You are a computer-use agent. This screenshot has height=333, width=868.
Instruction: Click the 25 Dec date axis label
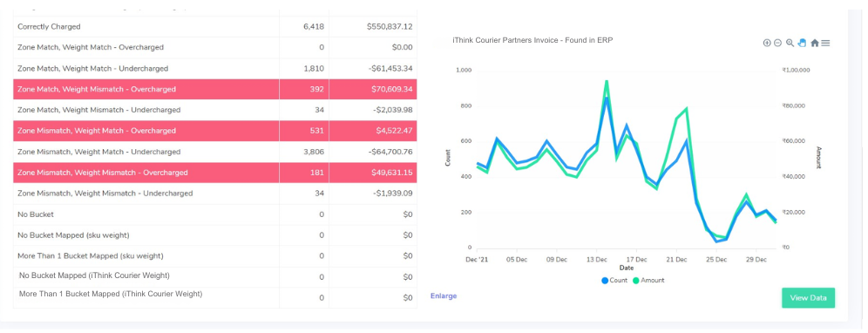tap(716, 259)
